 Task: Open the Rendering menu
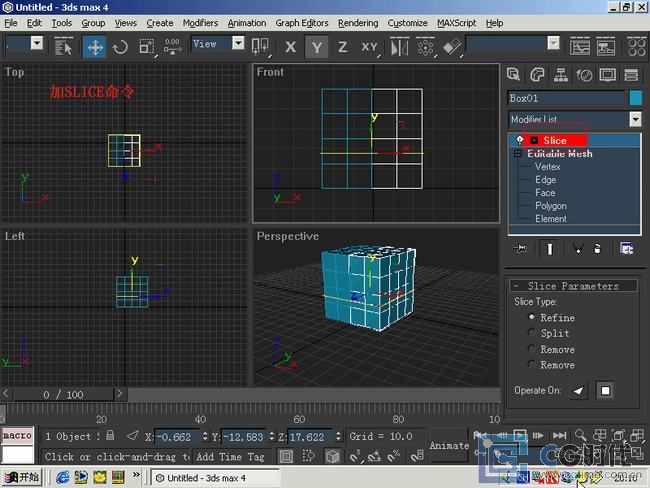point(358,23)
